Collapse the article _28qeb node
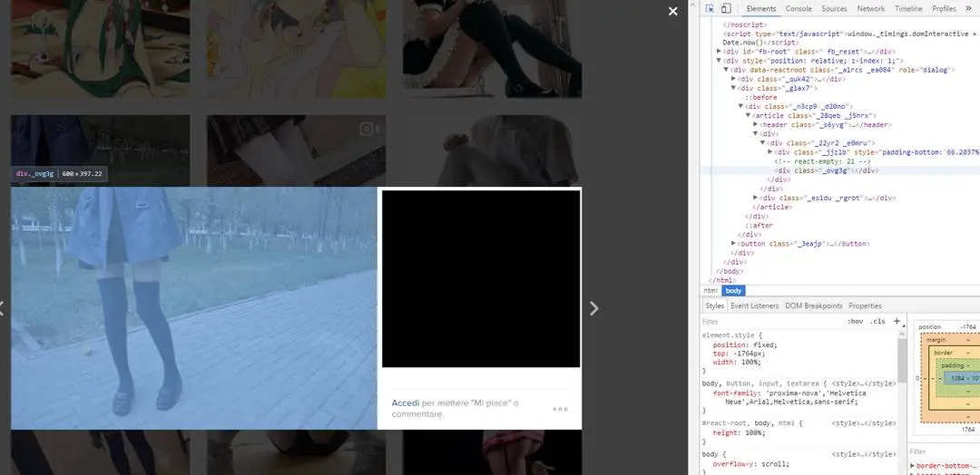Screen dimensions: 980x475 pos(748,116)
